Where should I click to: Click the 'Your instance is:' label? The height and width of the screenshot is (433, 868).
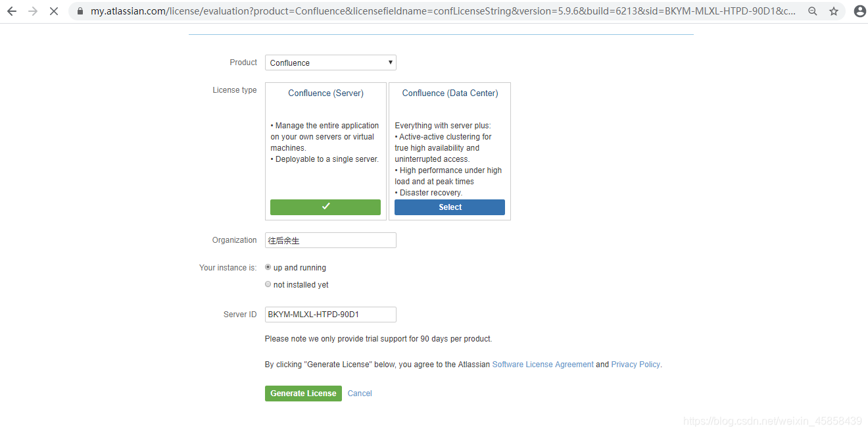228,268
